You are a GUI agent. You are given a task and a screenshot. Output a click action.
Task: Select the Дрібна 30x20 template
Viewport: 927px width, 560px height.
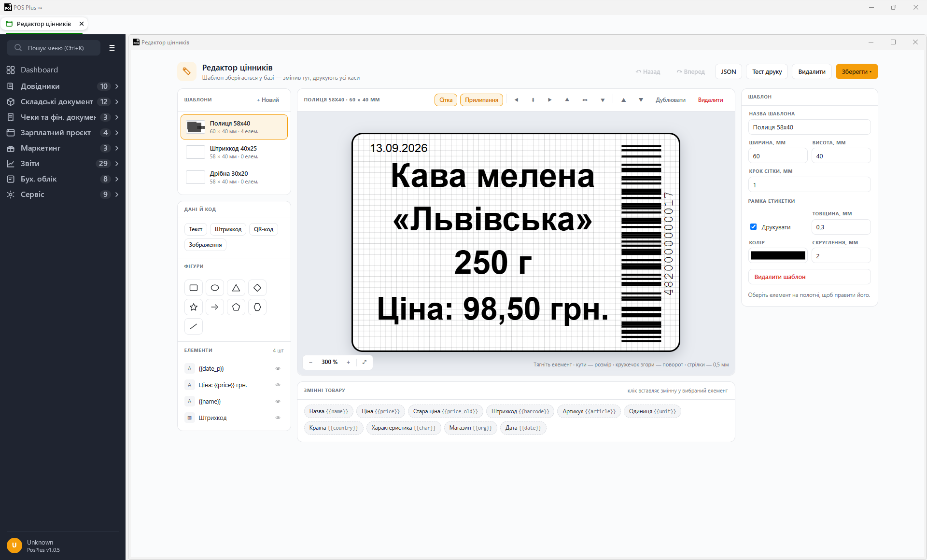[x=234, y=177]
